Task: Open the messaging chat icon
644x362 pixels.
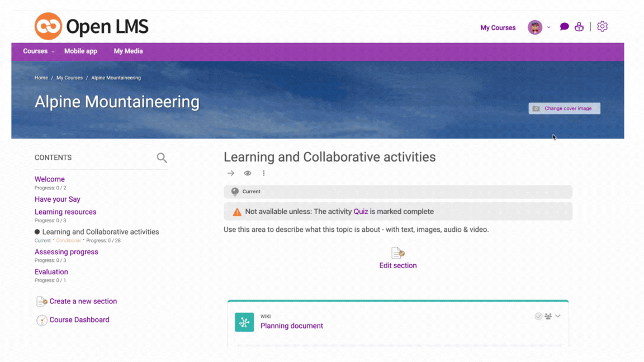Action: [x=564, y=26]
